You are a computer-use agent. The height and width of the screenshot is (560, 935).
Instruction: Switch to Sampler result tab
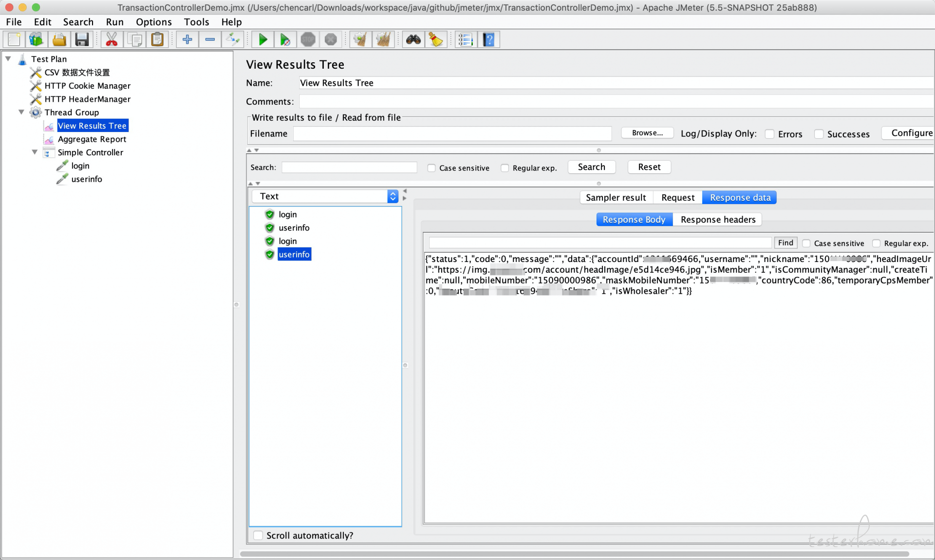(x=616, y=197)
